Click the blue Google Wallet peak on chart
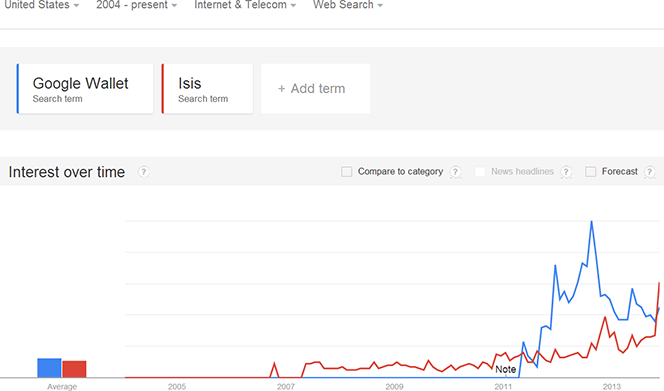Viewport: 664px width, 391px height. [591, 222]
